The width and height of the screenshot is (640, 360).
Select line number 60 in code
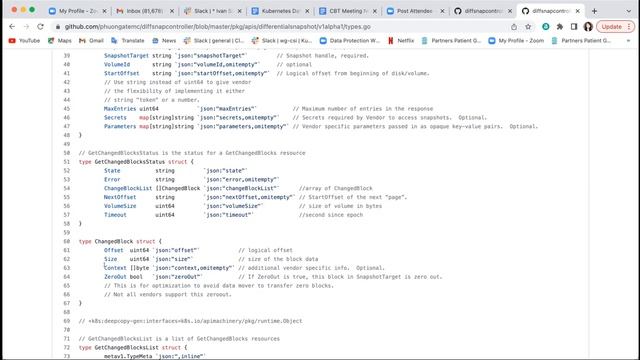click(x=67, y=242)
